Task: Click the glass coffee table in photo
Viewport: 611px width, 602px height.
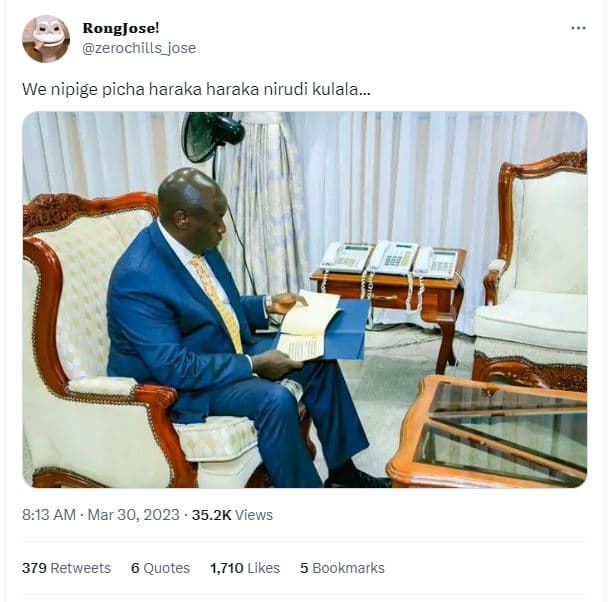Action: [x=489, y=432]
